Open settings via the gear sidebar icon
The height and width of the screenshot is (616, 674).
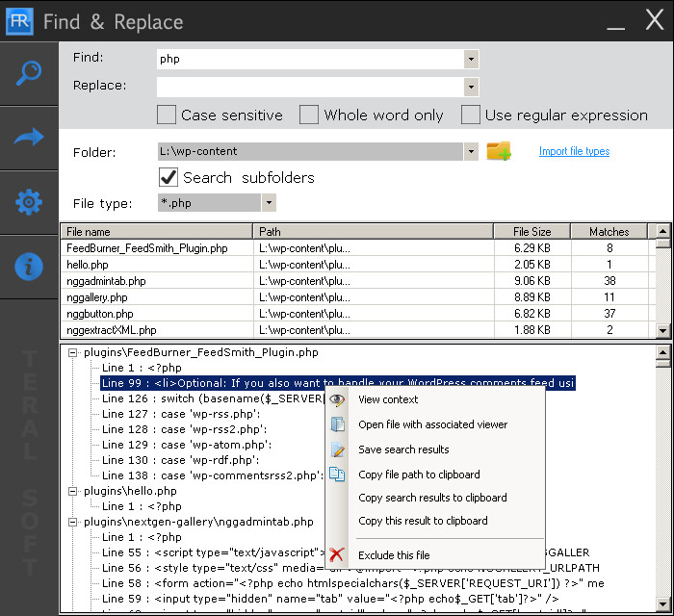[29, 202]
